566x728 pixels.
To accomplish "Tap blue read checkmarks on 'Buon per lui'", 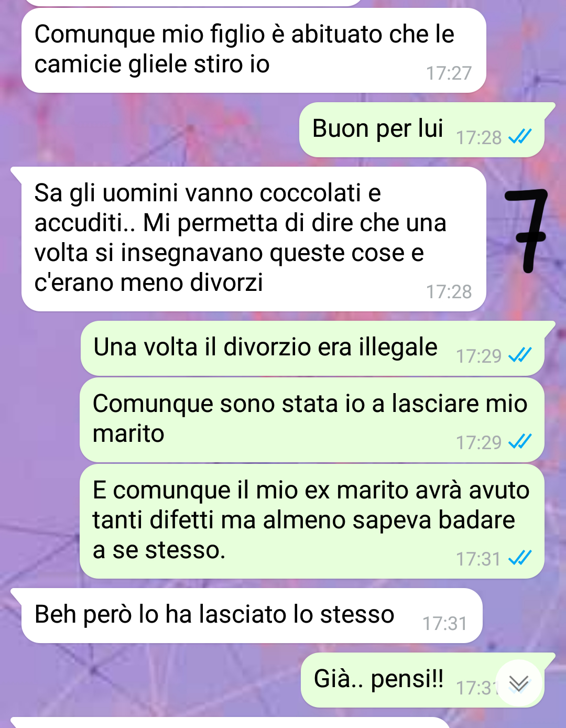I will click(520, 137).
